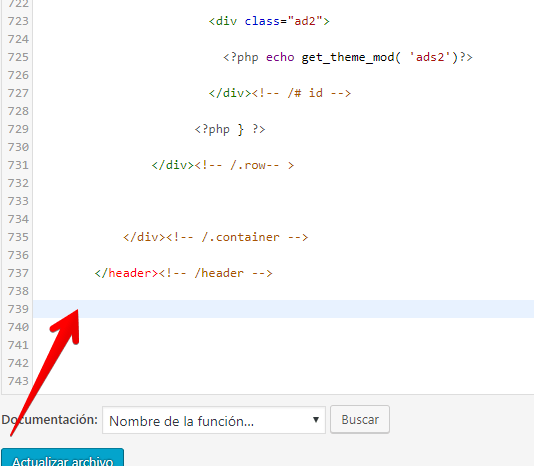Image resolution: width=534 pixels, height=466 pixels.
Task: Place cursor on highlighted empty line 739
Action: click(x=283, y=309)
